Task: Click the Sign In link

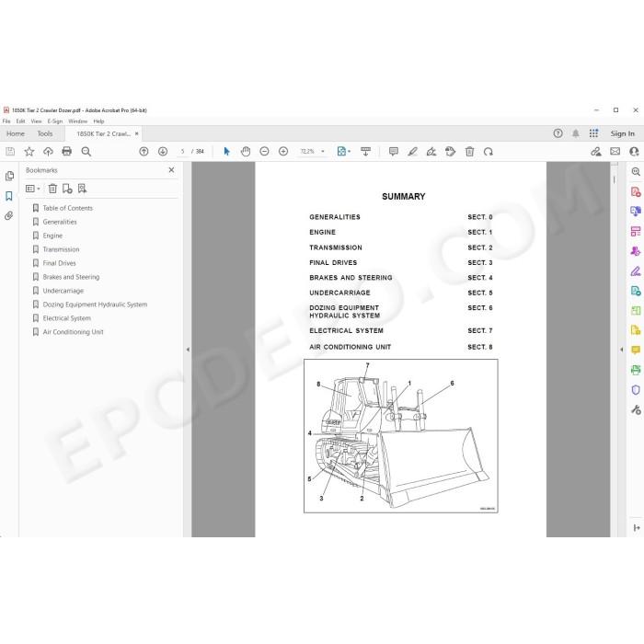Action: pos(622,133)
